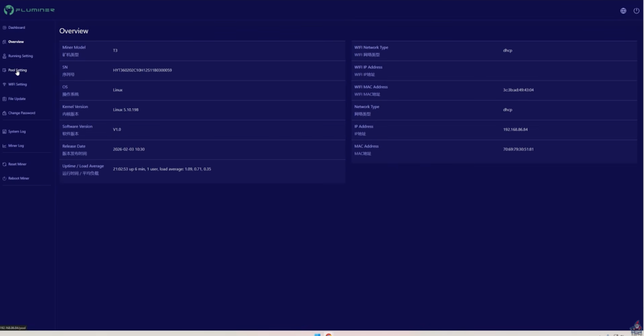Click the Chrome icon in the taskbar
This screenshot has width=644, height=336.
[328, 334]
